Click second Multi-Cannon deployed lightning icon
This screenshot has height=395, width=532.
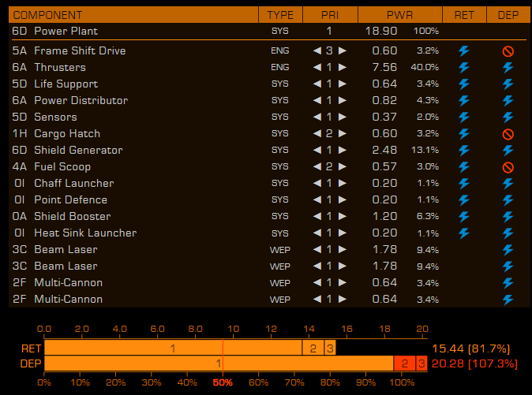[x=508, y=300]
